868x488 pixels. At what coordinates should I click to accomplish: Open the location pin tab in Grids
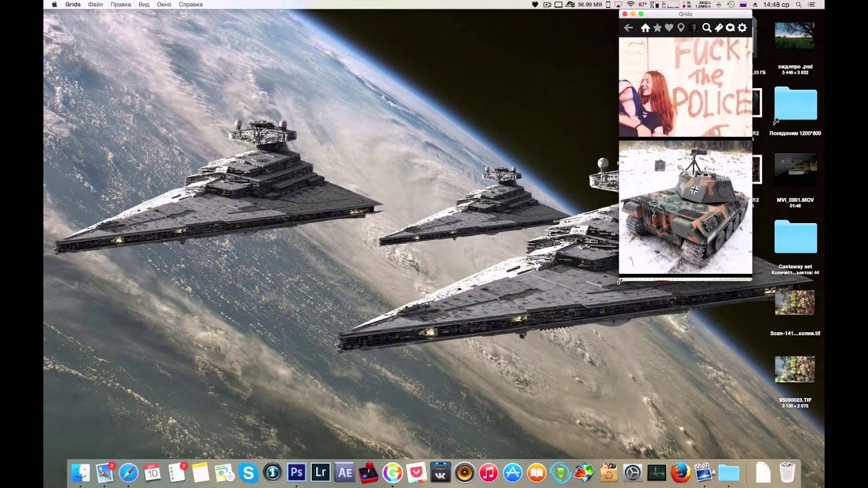click(681, 28)
